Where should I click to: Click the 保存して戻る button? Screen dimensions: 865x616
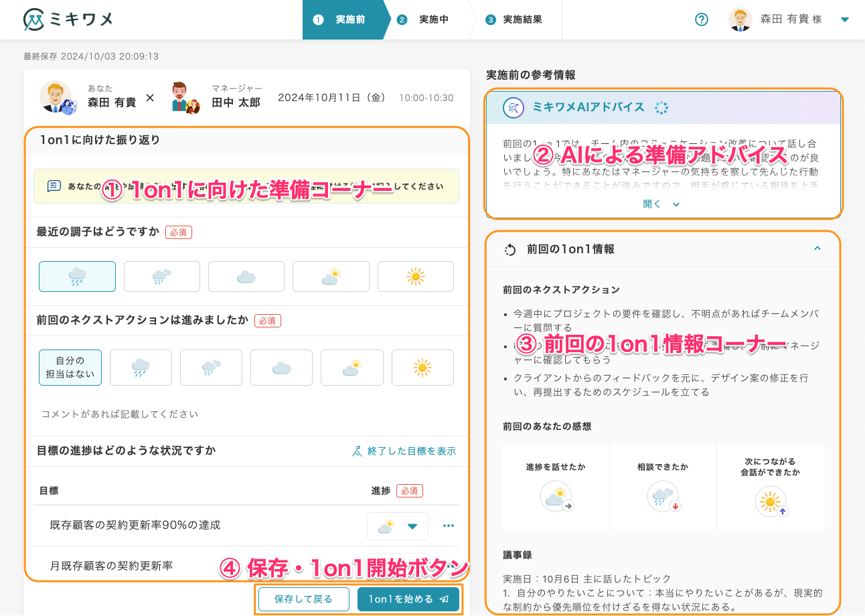point(304,599)
